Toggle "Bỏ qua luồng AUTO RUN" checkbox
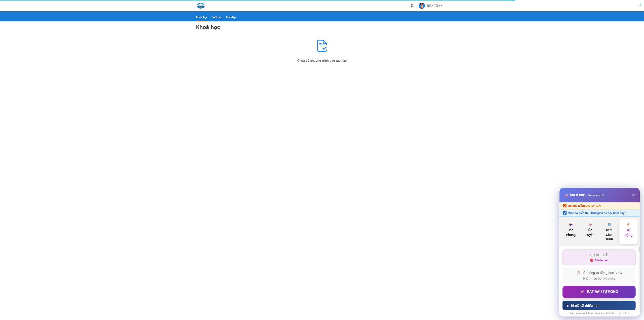The height and width of the screenshot is (320, 644). [565, 206]
